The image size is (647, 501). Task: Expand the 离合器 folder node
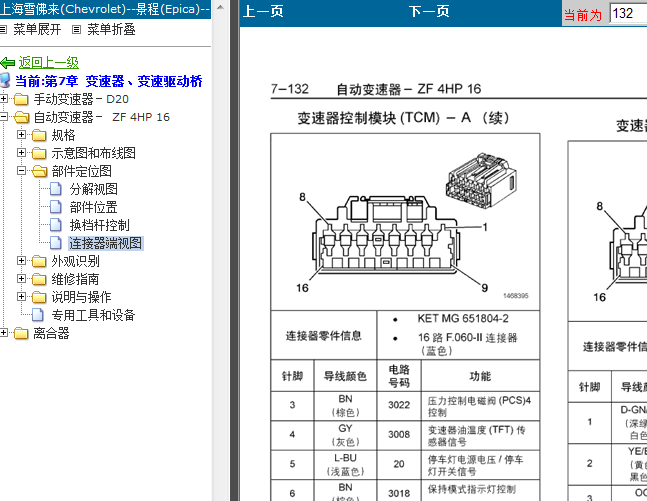(4, 332)
